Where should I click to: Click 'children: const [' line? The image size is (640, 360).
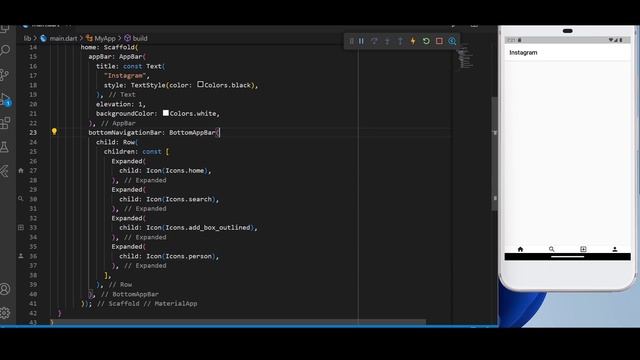tap(136, 151)
